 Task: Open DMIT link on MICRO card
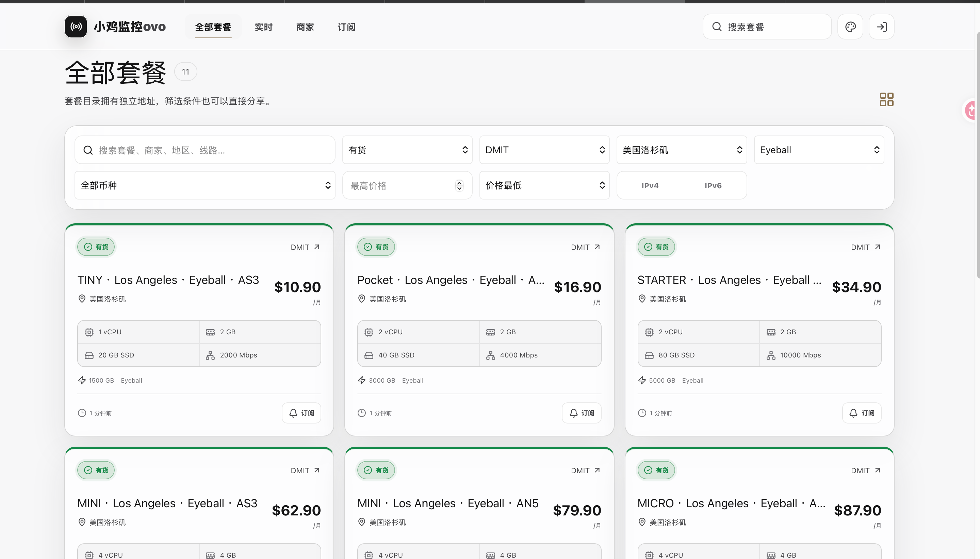coord(865,470)
